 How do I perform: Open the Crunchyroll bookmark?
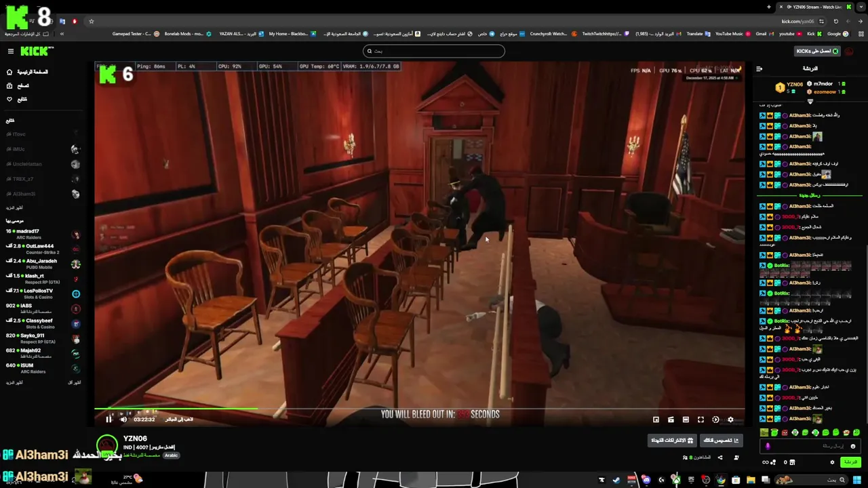point(553,34)
